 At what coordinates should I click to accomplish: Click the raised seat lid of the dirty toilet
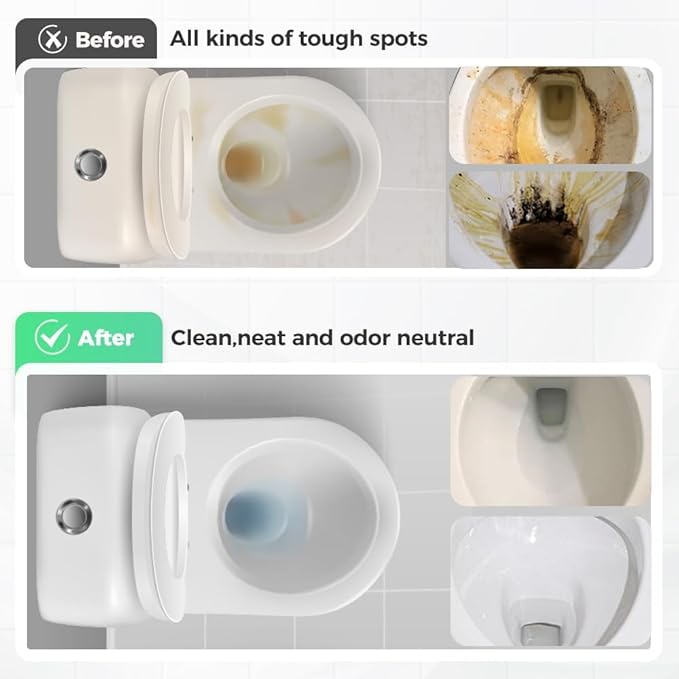pos(168,165)
